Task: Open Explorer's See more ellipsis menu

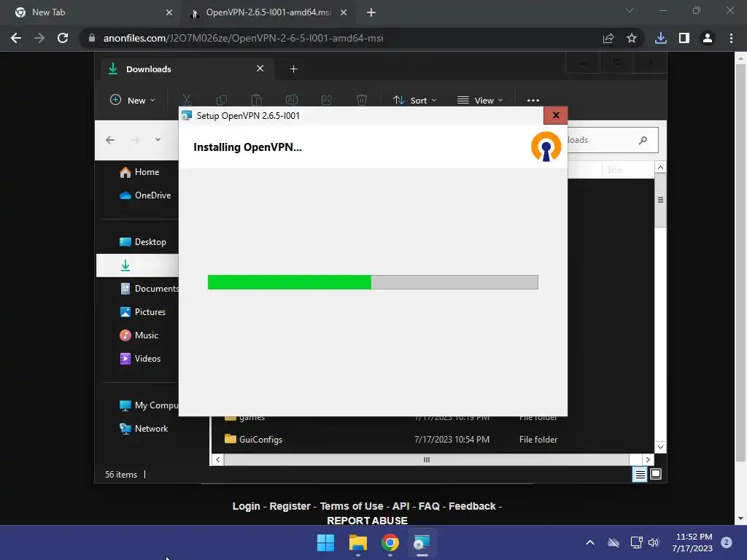Action: pos(533,100)
